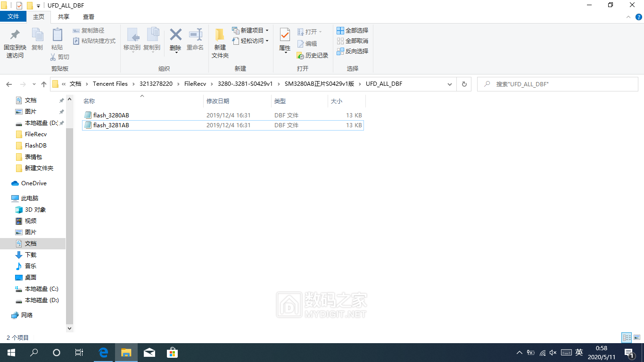Click the red X Delete button
Screen dimensions: 644x362
(x=175, y=41)
